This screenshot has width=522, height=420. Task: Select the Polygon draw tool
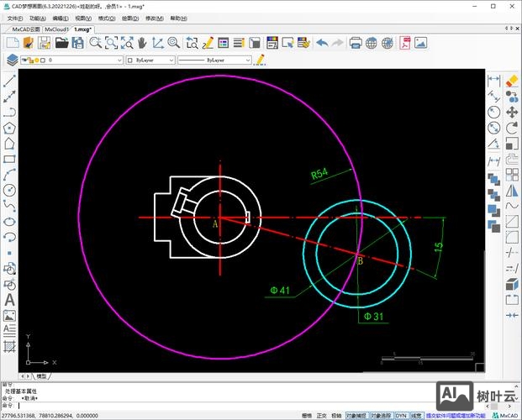click(10, 128)
